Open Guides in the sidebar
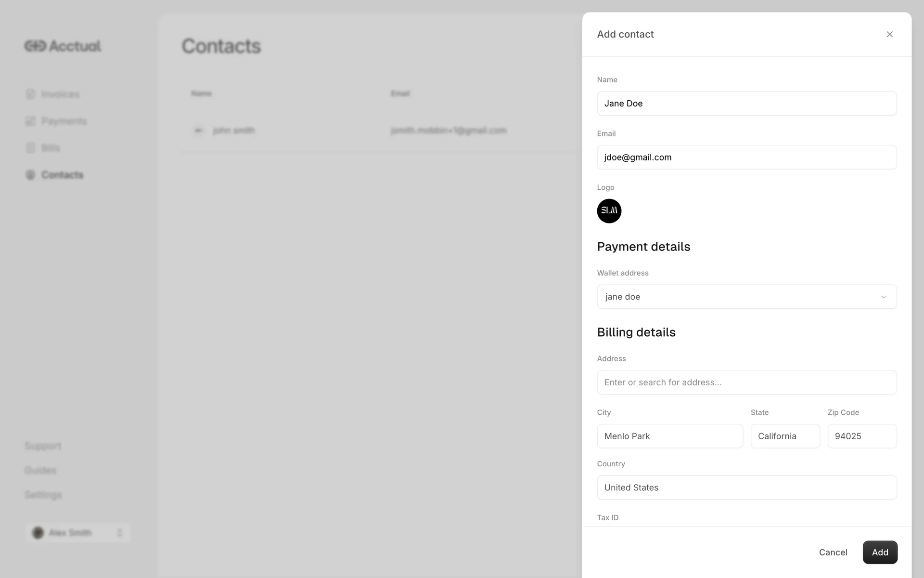924x578 pixels. coord(40,470)
